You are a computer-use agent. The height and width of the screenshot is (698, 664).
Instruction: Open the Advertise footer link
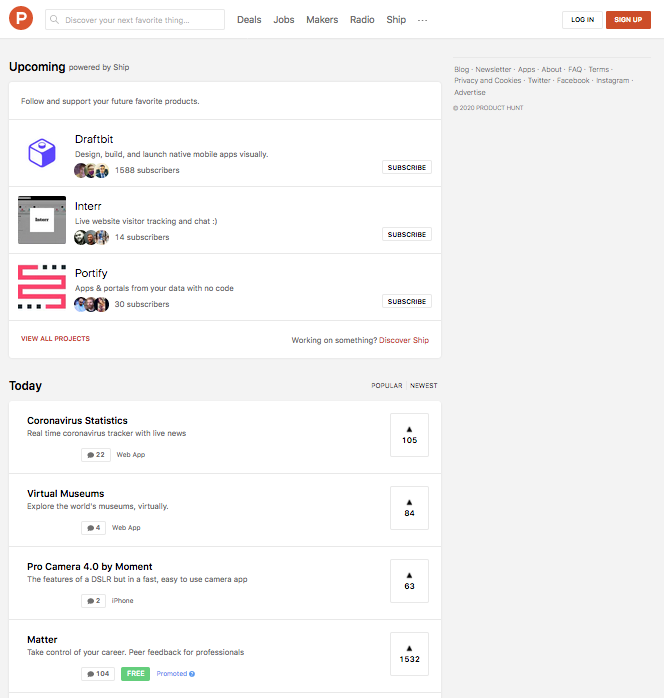(x=470, y=93)
